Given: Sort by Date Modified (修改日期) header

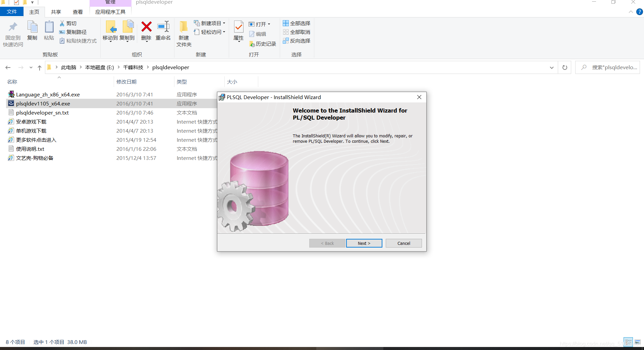Looking at the screenshot, I should tap(126, 82).
